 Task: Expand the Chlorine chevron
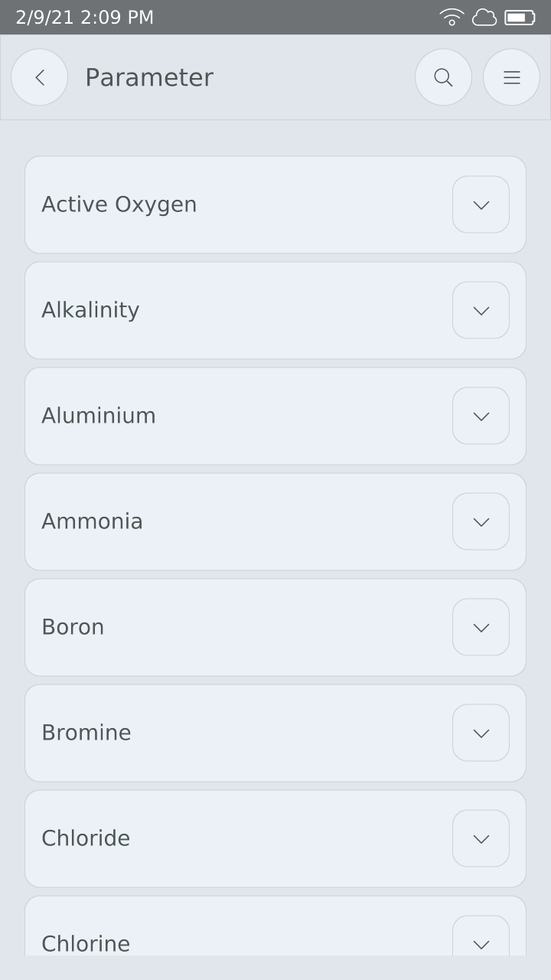(481, 939)
